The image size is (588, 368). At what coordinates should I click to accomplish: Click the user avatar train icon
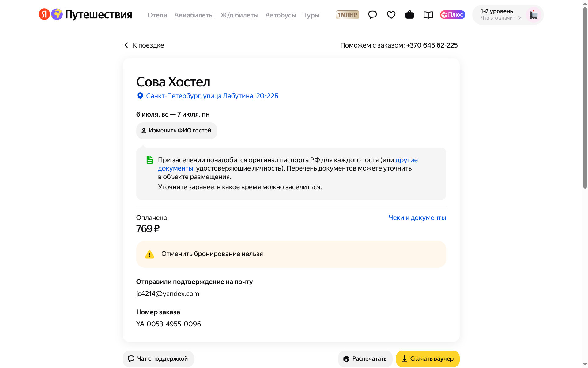533,15
